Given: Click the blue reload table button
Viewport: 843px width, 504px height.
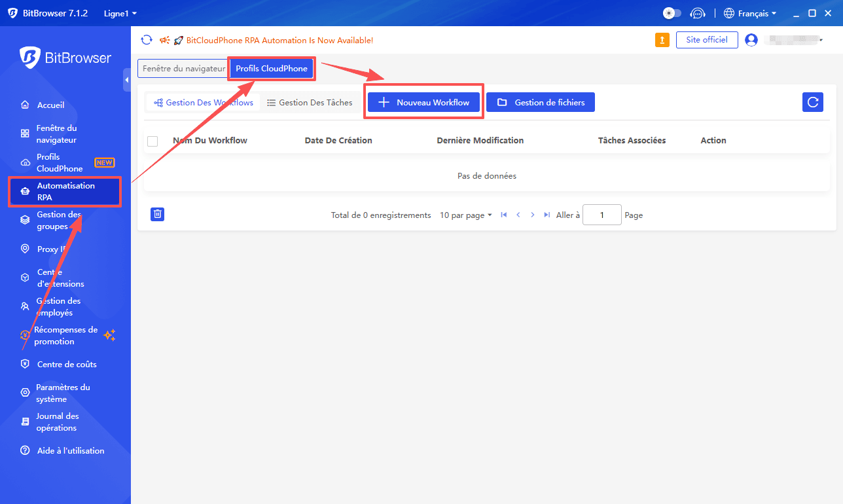Looking at the screenshot, I should tap(813, 102).
